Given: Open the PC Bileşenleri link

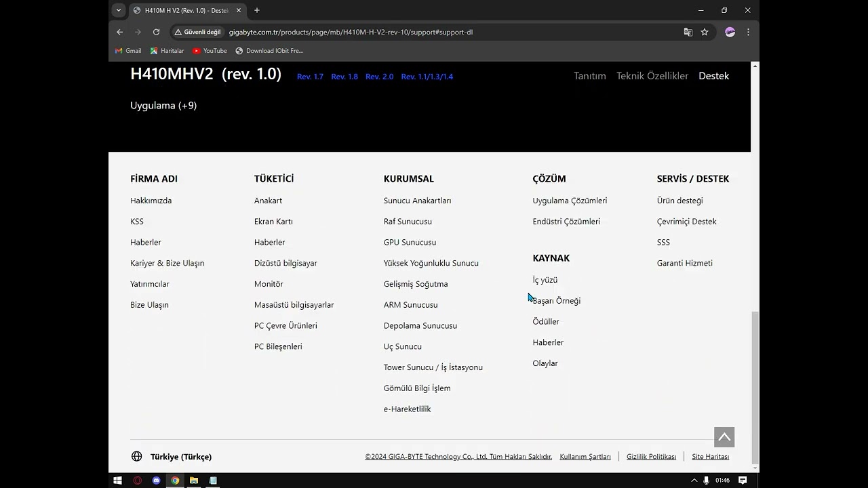Looking at the screenshot, I should [x=278, y=346].
